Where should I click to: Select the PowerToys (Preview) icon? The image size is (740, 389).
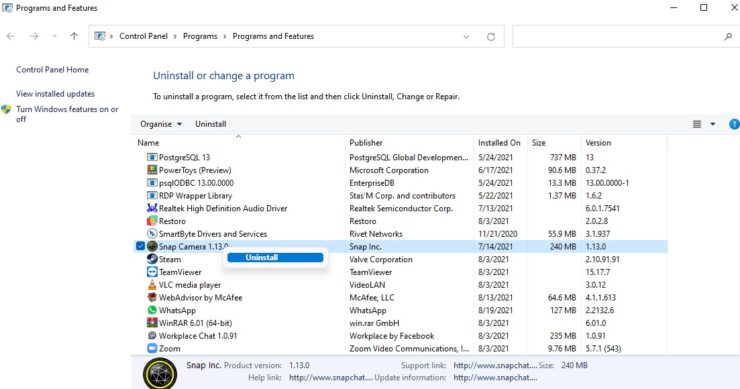click(152, 170)
